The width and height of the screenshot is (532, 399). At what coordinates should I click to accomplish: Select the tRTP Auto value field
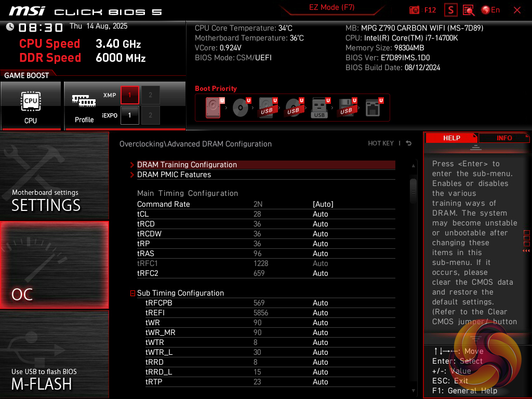click(x=320, y=382)
